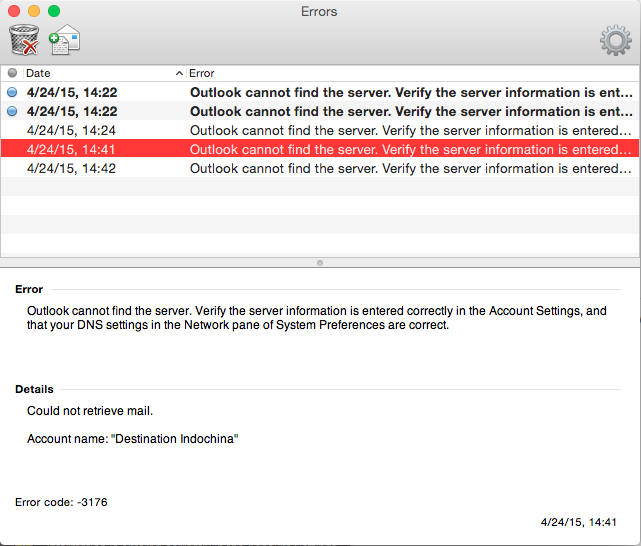
Task: Click the Error code: -3176 text
Action: [61, 502]
